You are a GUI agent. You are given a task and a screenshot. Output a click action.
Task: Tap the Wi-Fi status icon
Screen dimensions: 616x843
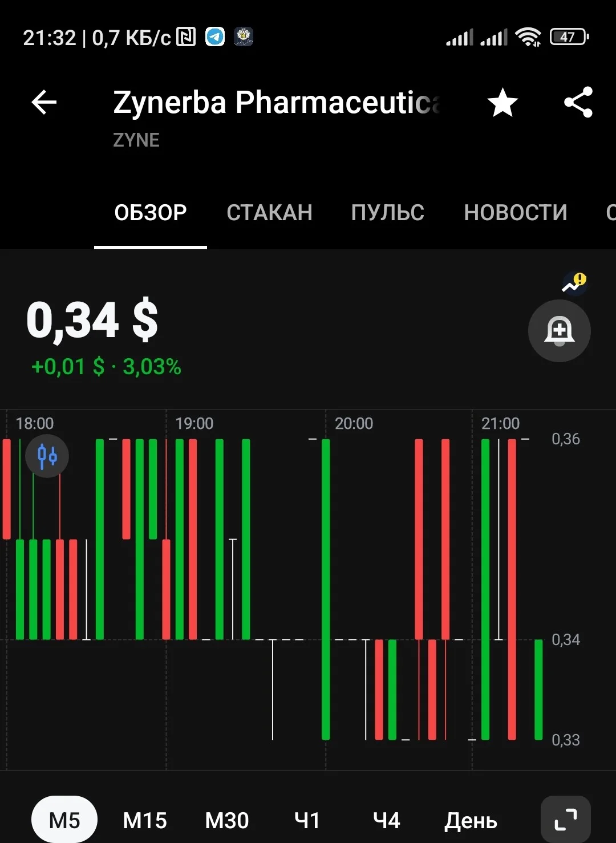[x=528, y=37]
